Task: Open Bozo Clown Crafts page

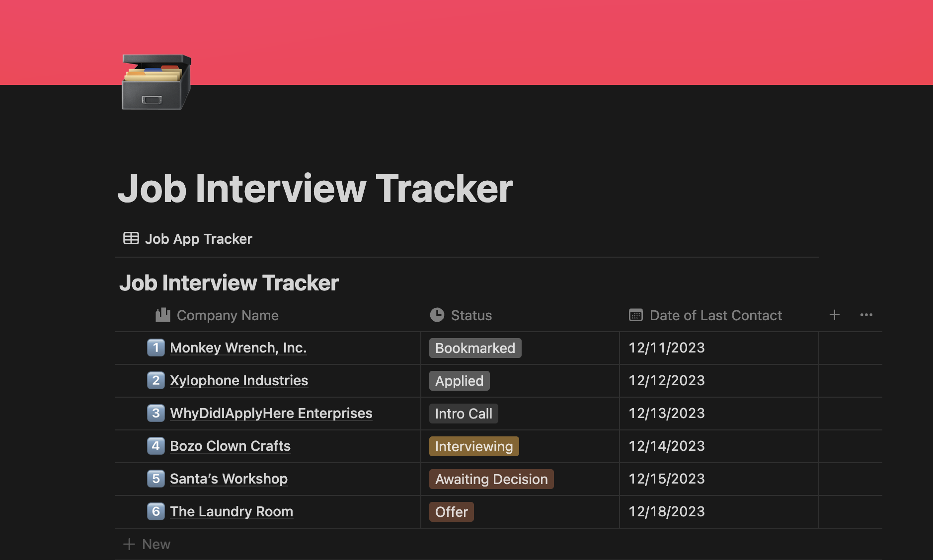Action: point(231,446)
